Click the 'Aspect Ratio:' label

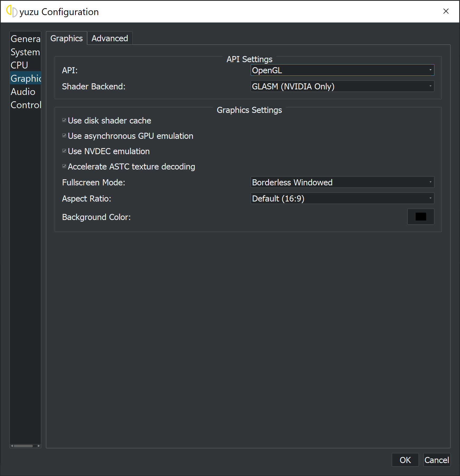pyautogui.click(x=87, y=199)
